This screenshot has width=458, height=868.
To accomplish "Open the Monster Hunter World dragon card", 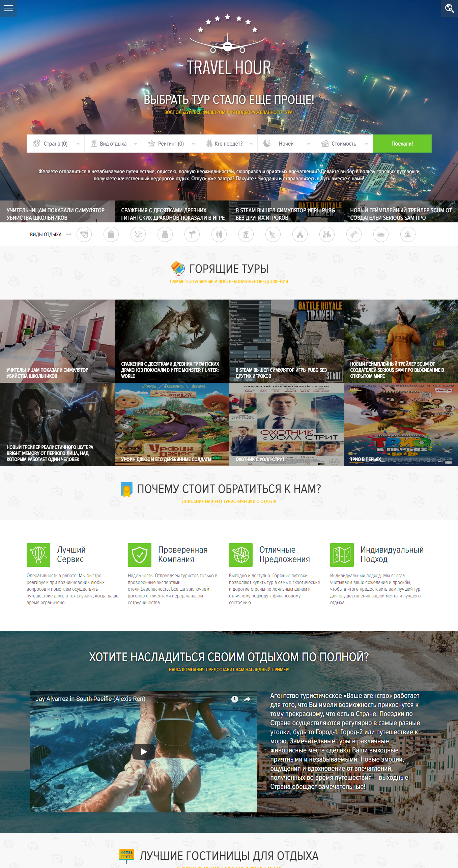I will [172, 341].
